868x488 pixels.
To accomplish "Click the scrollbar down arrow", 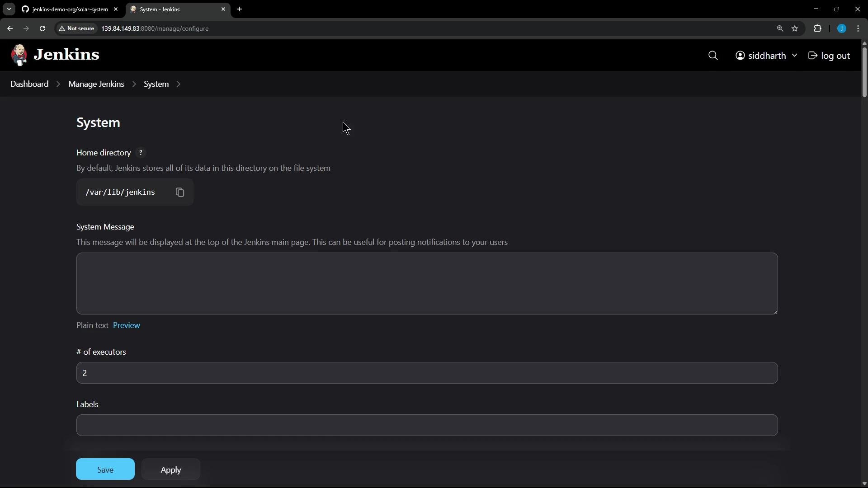I will [864, 484].
